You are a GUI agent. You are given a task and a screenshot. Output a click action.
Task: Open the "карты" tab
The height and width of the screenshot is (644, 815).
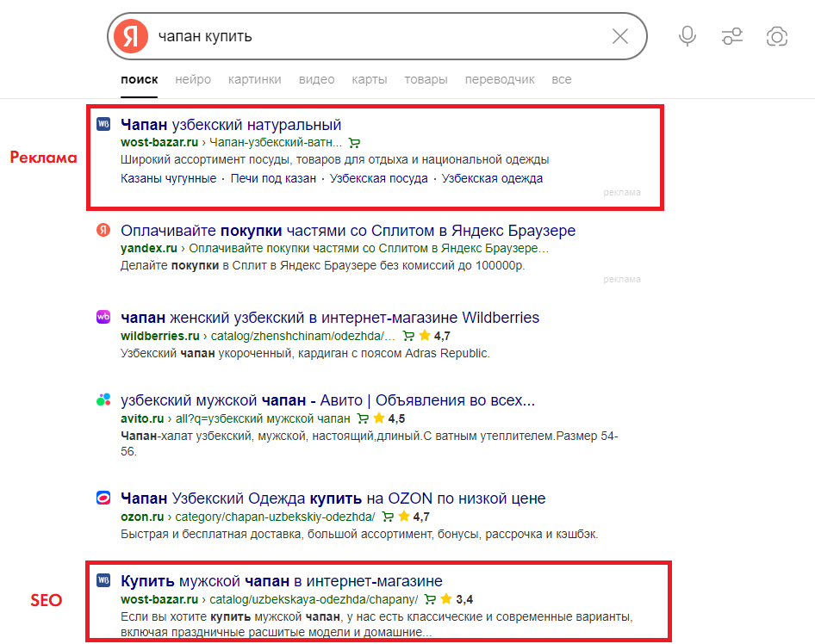[370, 79]
